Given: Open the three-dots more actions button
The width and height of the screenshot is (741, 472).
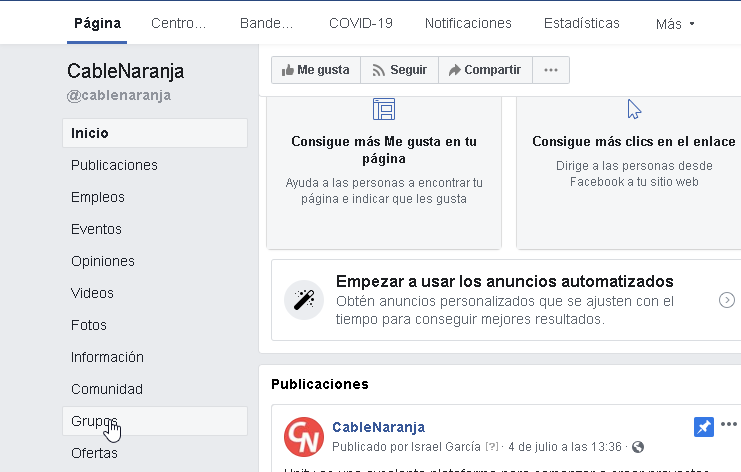Looking at the screenshot, I should tap(551, 70).
